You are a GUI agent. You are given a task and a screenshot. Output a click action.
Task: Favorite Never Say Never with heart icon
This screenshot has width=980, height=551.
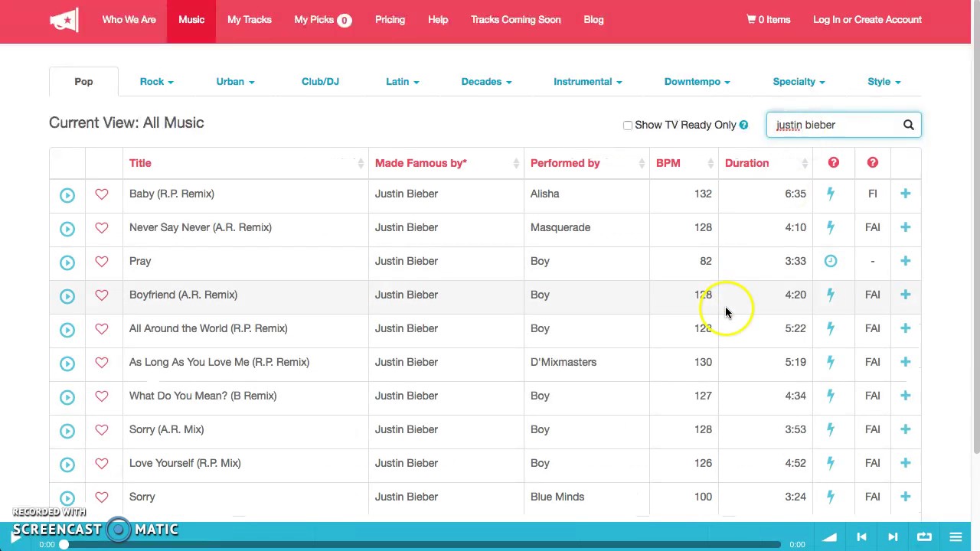coord(102,228)
